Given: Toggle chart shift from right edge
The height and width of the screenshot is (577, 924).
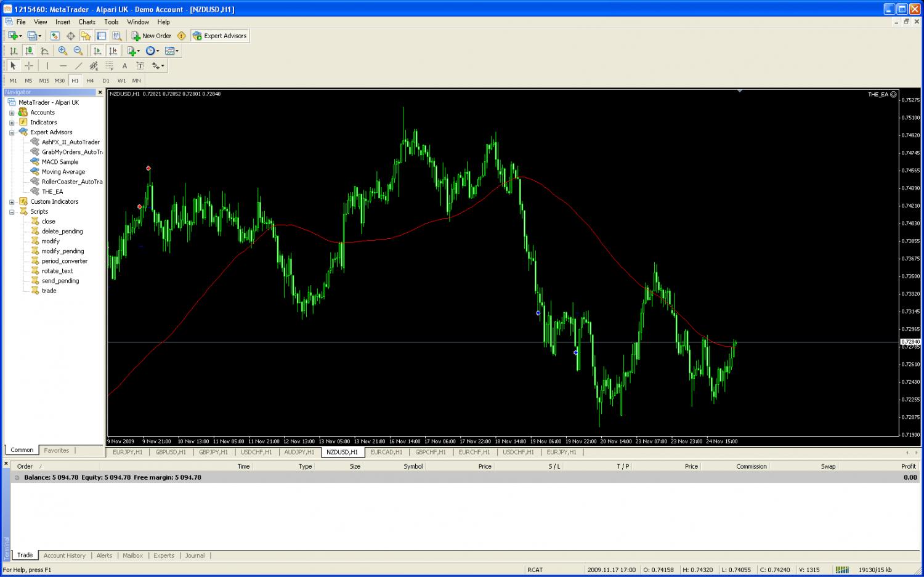Looking at the screenshot, I should point(113,51).
